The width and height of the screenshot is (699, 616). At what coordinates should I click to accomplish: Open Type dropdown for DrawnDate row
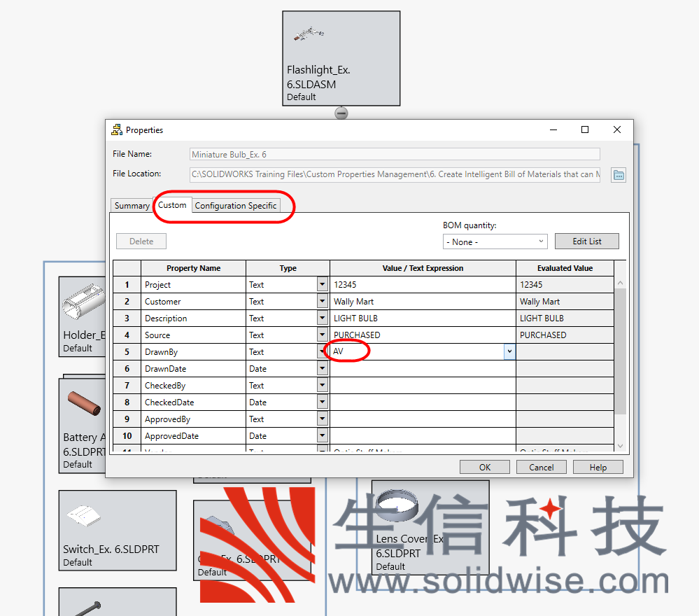coord(323,368)
